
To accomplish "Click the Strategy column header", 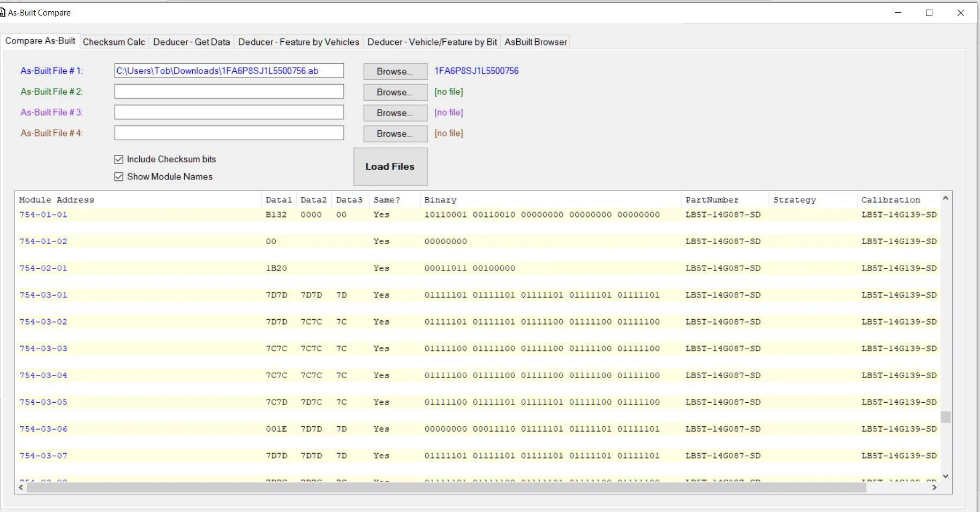I will 812,200.
